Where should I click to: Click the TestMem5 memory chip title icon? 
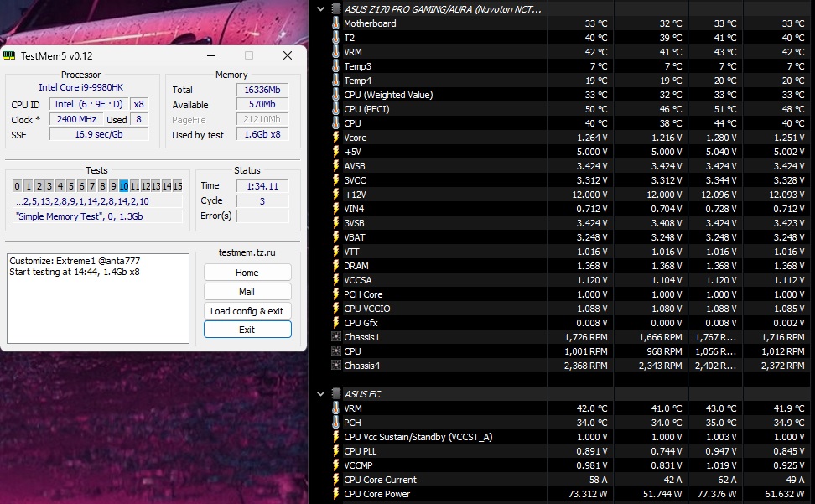pyautogui.click(x=9, y=56)
